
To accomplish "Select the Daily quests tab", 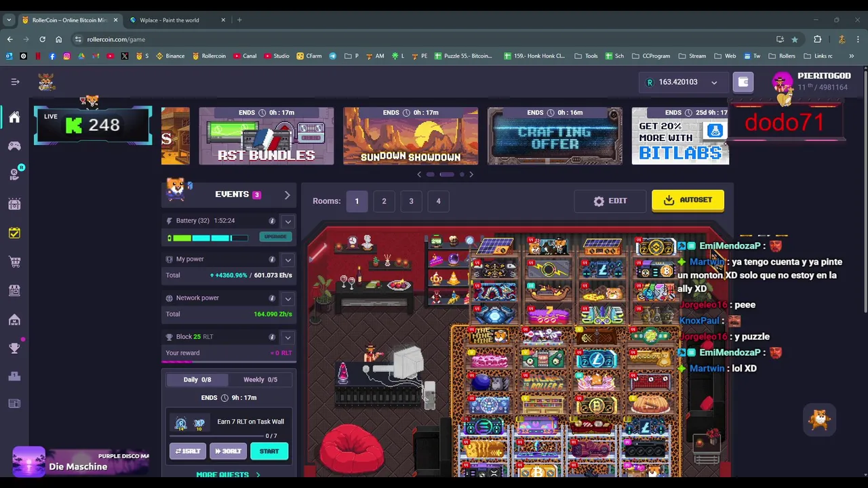I will pos(197,380).
